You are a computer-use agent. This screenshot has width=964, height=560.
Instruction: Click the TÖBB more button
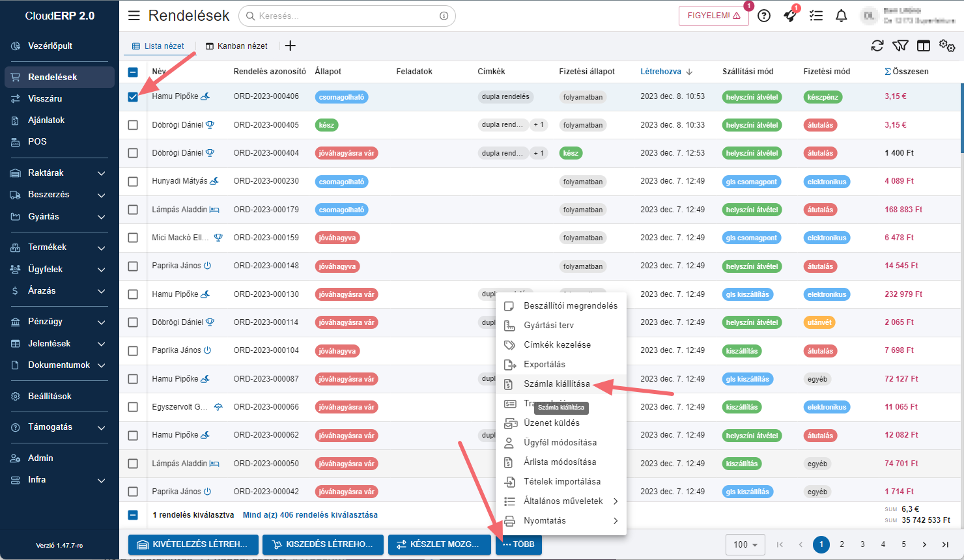click(x=518, y=544)
